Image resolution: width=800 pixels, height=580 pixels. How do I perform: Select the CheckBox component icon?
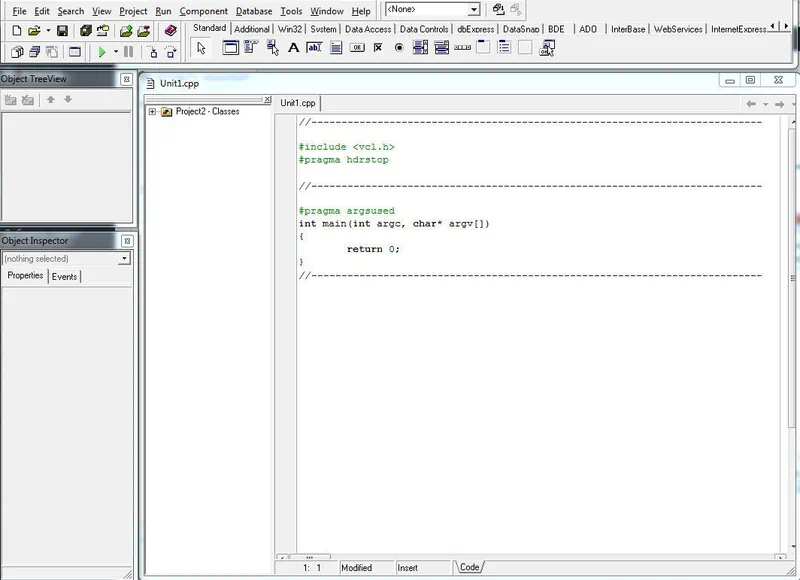tap(378, 47)
